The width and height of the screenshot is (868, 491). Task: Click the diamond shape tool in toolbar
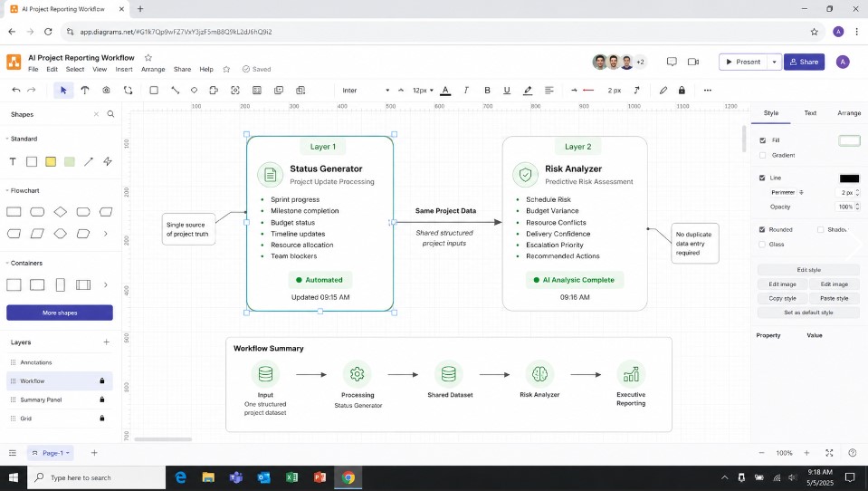click(x=194, y=91)
